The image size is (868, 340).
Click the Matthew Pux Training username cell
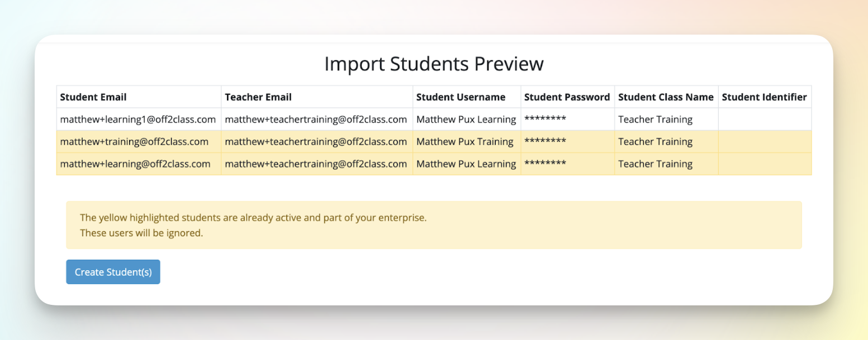[464, 142]
